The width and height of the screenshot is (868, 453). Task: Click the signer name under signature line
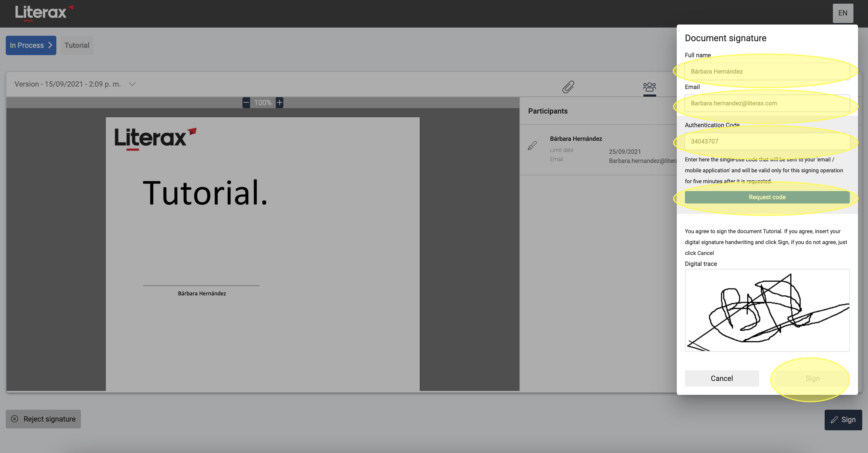coord(202,293)
